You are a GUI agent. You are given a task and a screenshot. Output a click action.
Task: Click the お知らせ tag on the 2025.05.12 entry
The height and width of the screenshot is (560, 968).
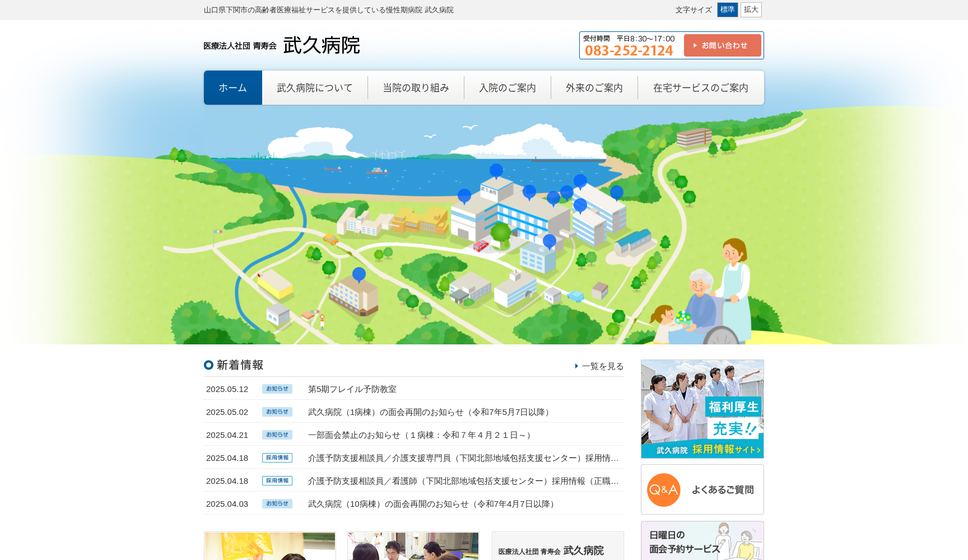coord(277,389)
